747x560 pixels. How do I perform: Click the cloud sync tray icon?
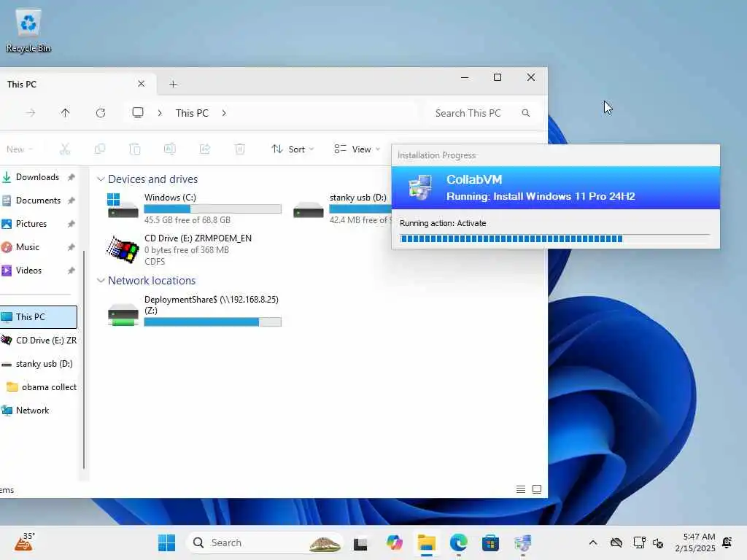click(616, 542)
